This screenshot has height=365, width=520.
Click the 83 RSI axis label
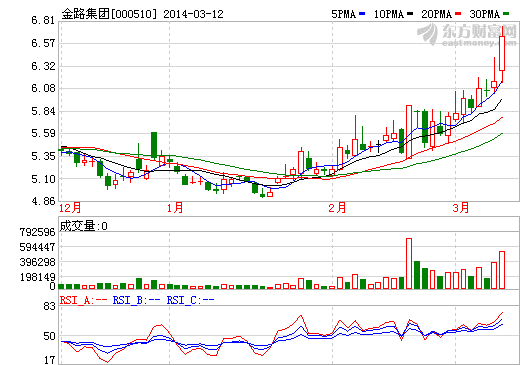49,306
